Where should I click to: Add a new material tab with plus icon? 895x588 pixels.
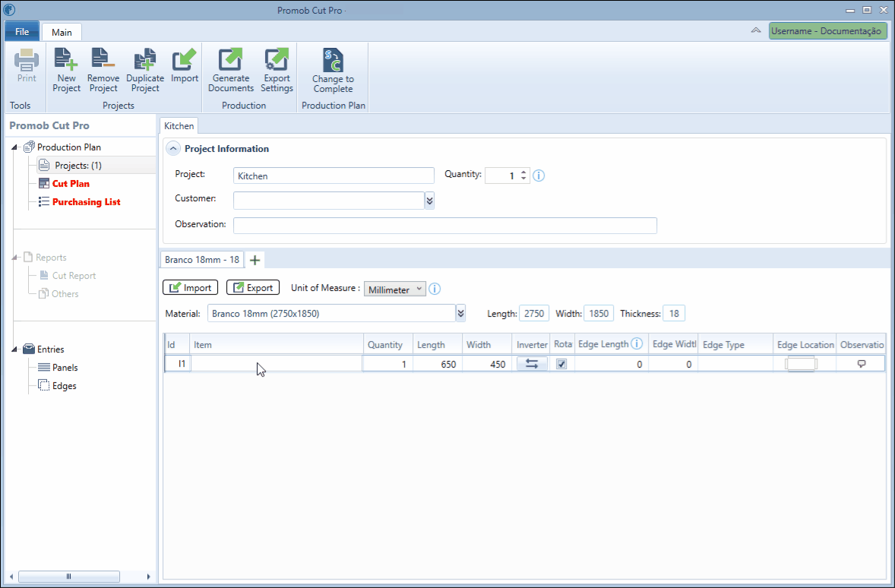coord(255,261)
